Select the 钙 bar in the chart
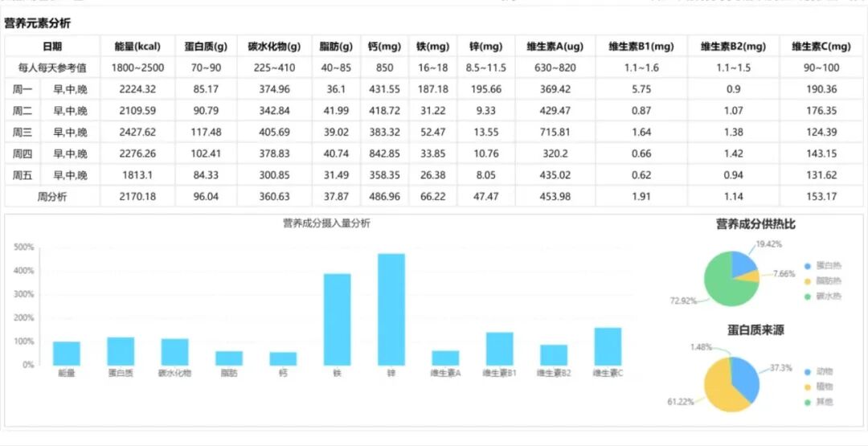The height and width of the screenshot is (446, 868). coord(284,358)
